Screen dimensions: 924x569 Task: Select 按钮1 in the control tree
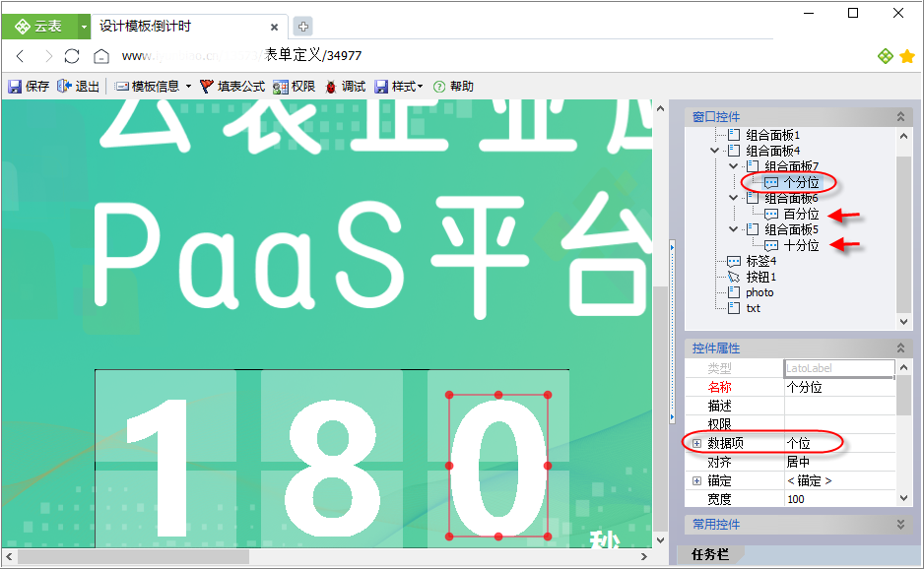tap(760, 277)
